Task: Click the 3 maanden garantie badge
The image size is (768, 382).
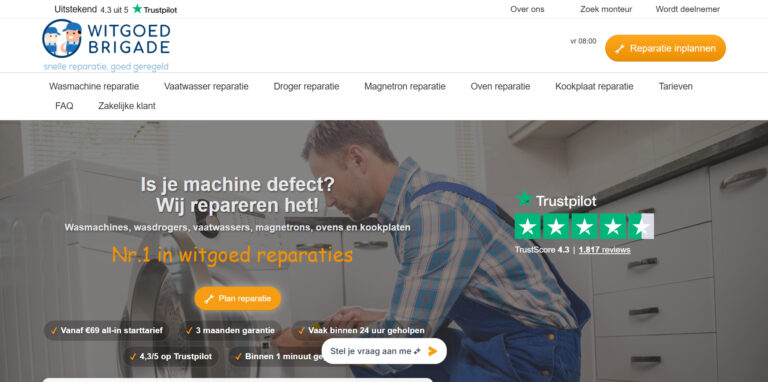Action: [x=230, y=331]
